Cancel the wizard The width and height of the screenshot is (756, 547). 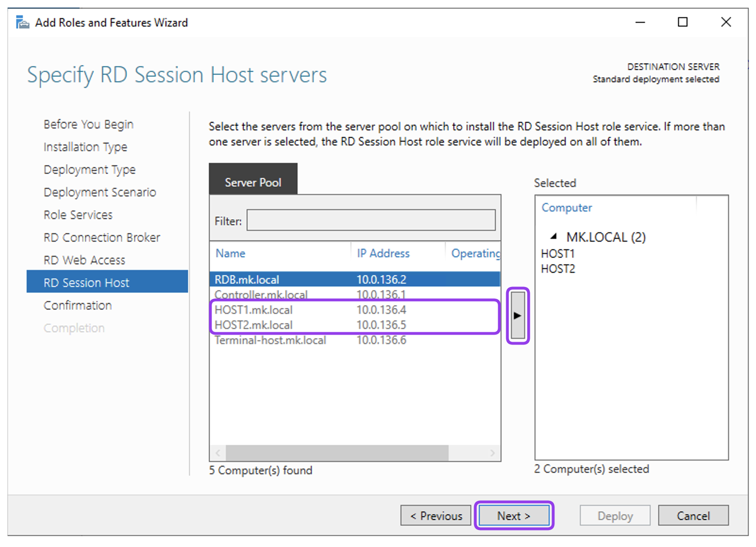(693, 515)
